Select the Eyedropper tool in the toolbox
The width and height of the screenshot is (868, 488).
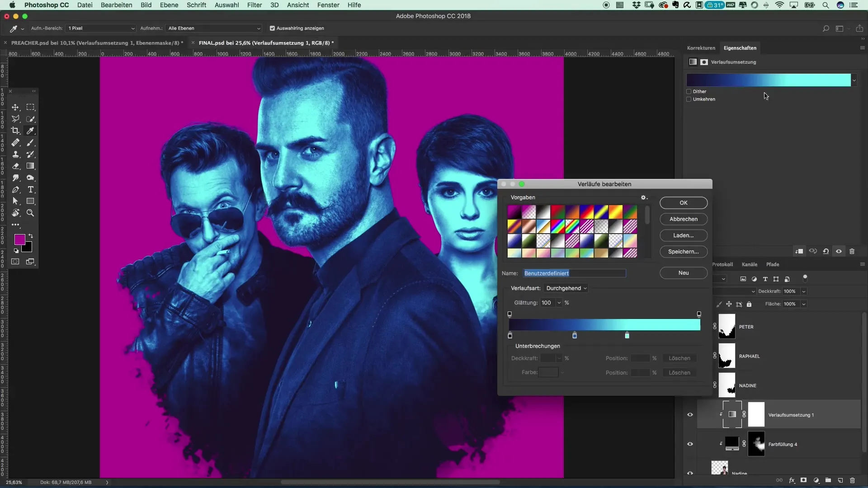[30, 131]
